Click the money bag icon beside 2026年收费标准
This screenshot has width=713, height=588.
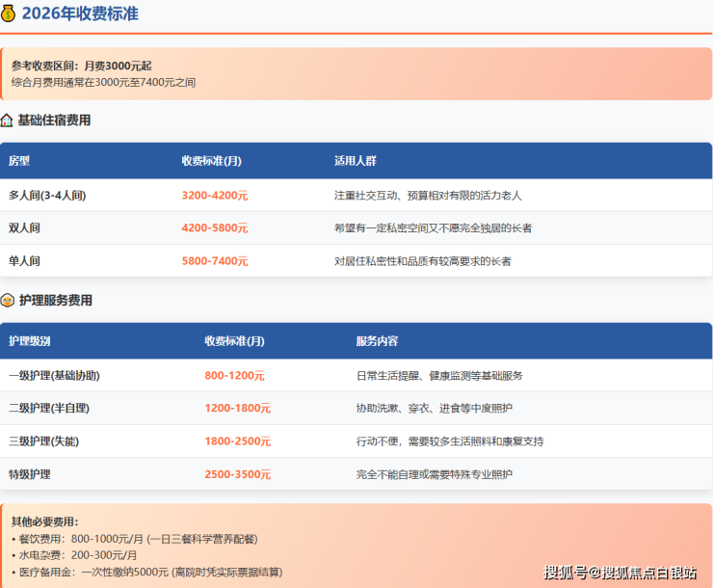(9, 14)
